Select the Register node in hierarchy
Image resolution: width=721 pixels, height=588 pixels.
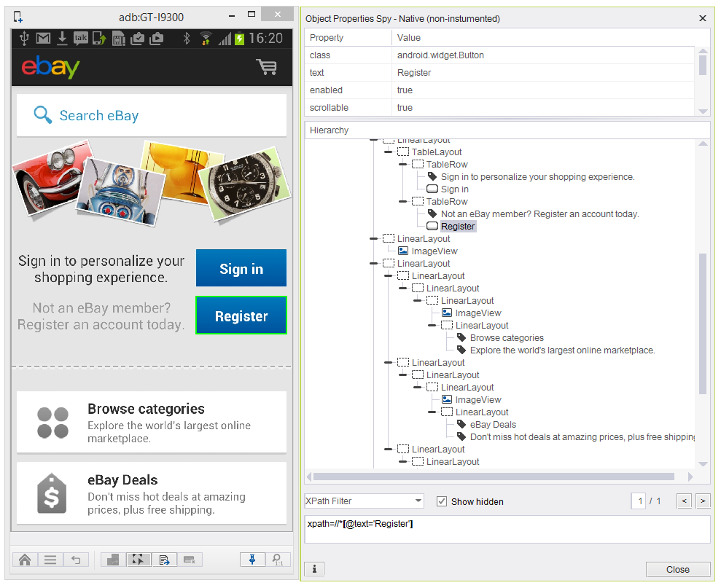[x=457, y=227]
